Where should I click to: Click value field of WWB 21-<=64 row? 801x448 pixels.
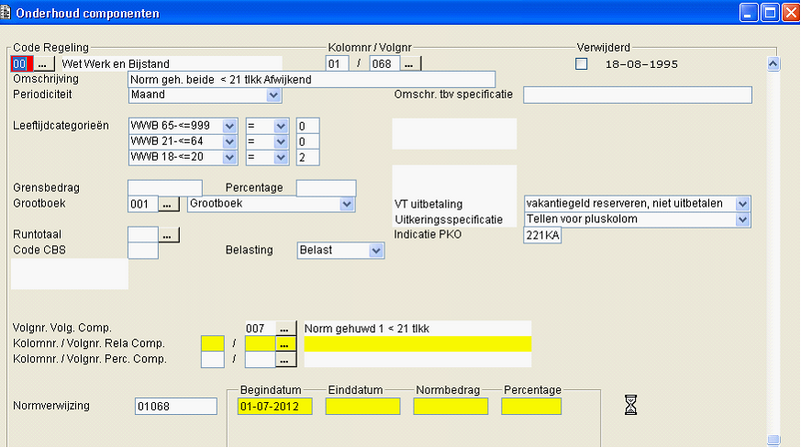(308, 142)
